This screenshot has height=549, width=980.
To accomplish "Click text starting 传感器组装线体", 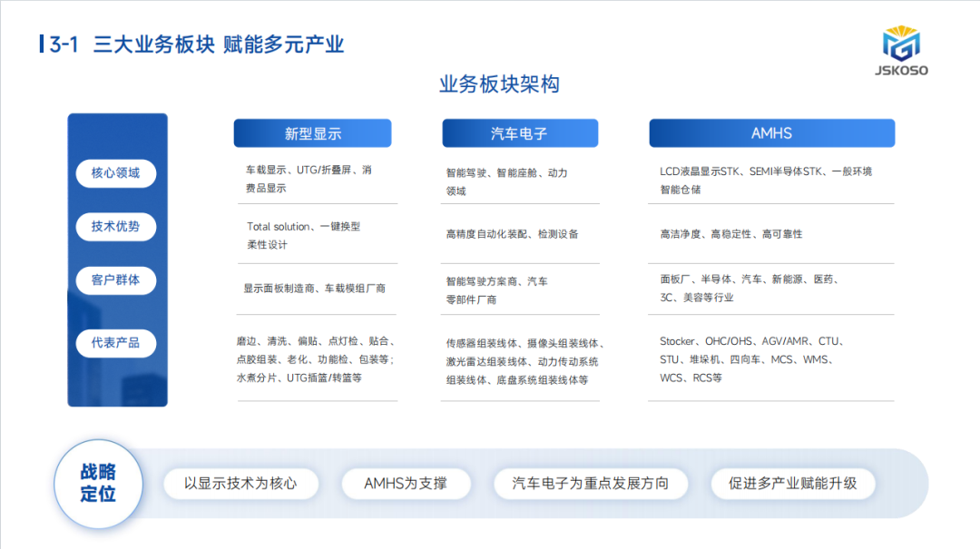I will coord(524,361).
